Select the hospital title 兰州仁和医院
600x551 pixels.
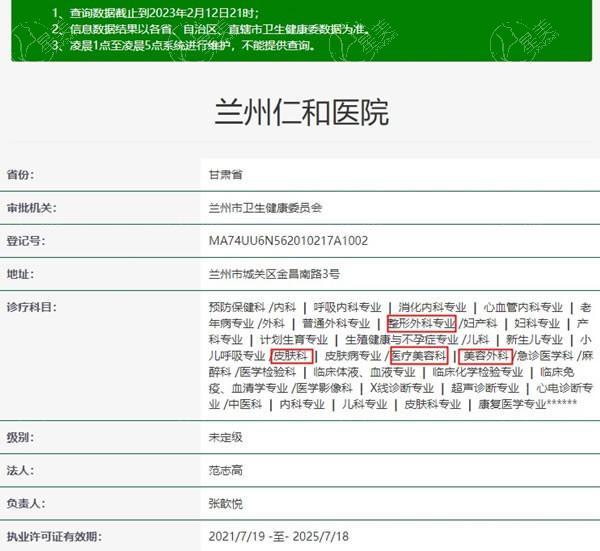coord(302,112)
